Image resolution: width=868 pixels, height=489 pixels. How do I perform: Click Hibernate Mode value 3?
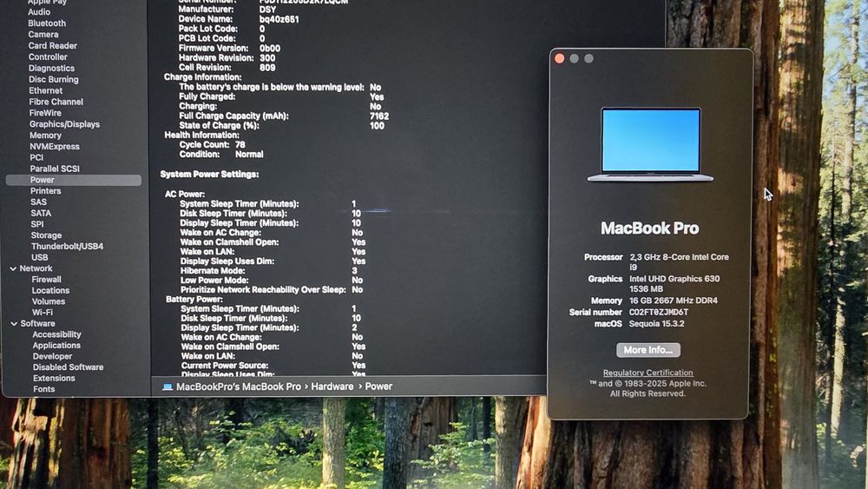(354, 271)
